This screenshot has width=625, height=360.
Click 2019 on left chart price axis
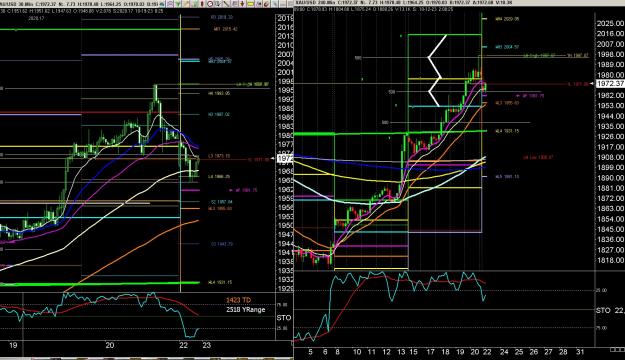pyautogui.click(x=285, y=18)
